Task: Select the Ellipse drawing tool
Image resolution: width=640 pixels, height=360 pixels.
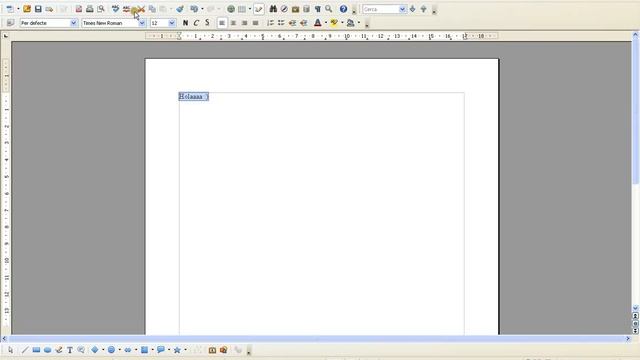Action: coord(47,350)
